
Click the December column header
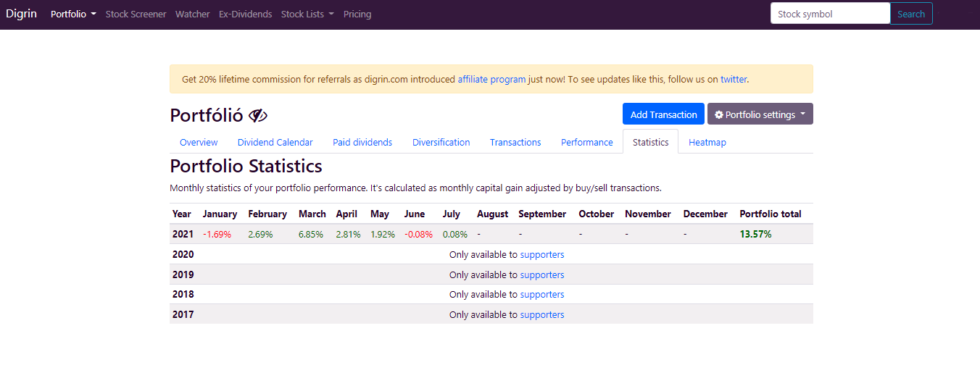[x=705, y=214]
